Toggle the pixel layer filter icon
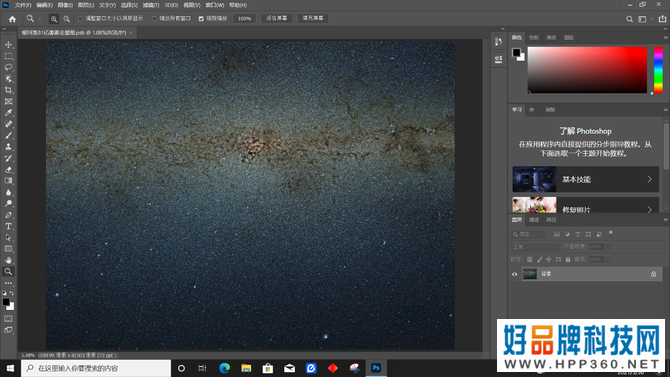The image size is (670, 377). pyautogui.click(x=557, y=234)
